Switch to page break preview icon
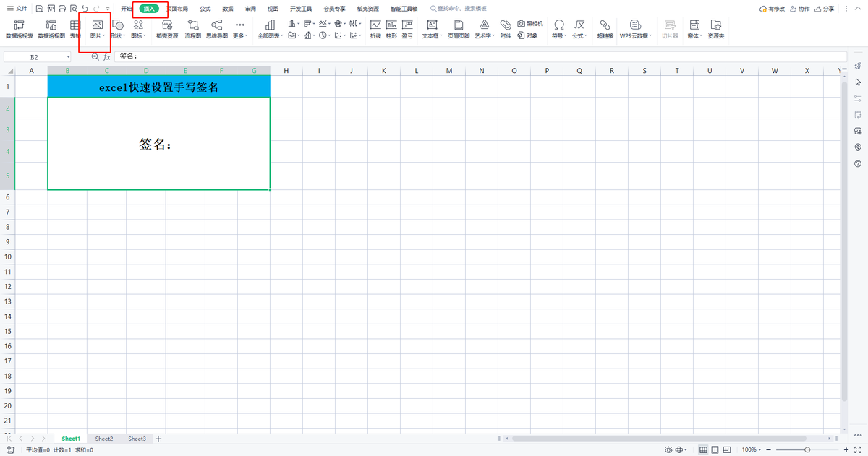The width and height of the screenshot is (868, 456). click(728, 449)
